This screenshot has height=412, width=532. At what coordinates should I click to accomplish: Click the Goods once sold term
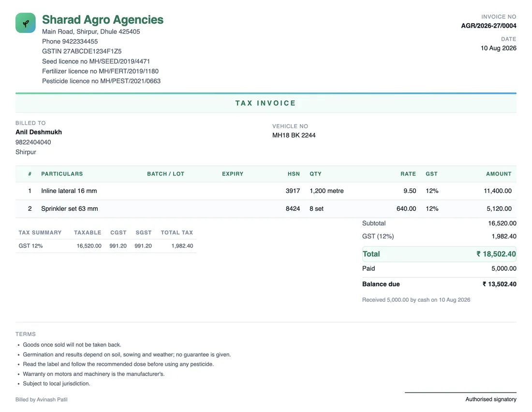(72, 345)
